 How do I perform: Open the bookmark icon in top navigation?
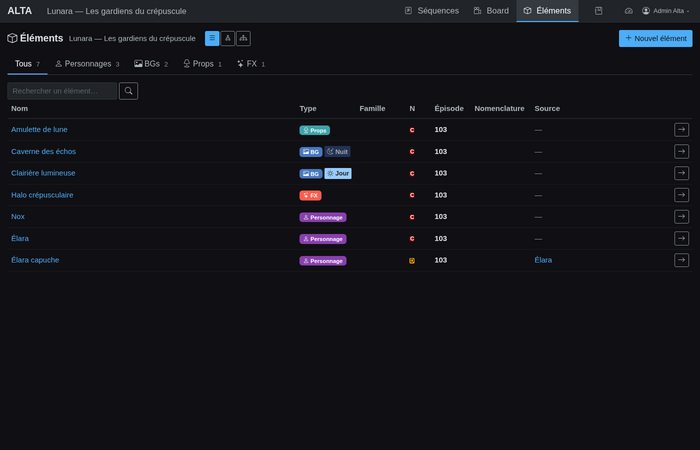(598, 11)
